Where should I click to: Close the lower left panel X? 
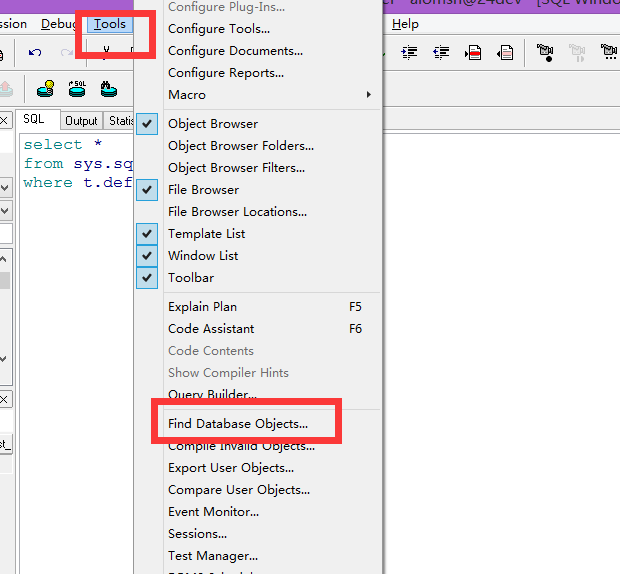point(4,399)
